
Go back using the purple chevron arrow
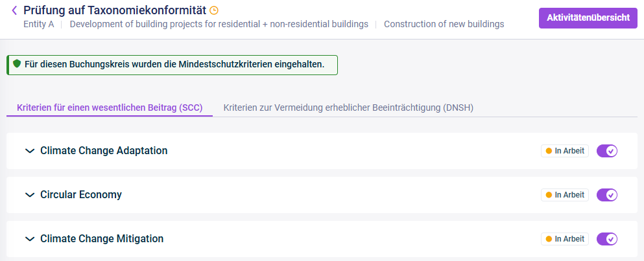(x=15, y=10)
